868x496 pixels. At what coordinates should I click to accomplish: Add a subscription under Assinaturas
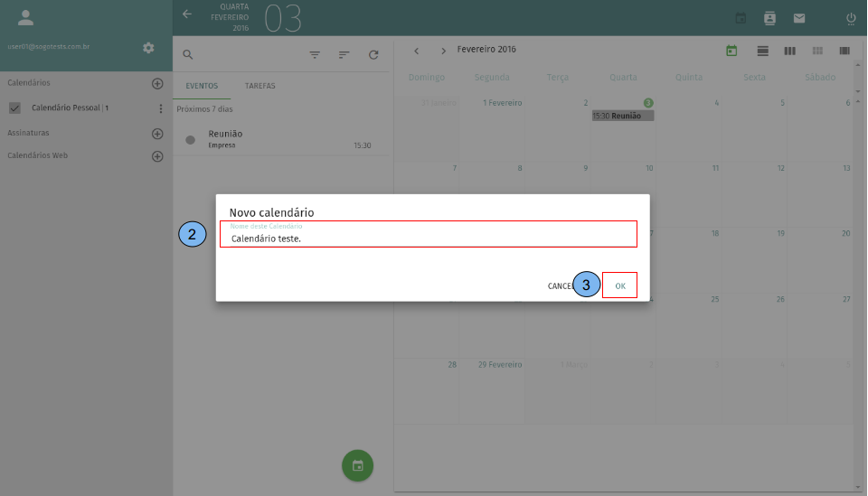point(157,134)
